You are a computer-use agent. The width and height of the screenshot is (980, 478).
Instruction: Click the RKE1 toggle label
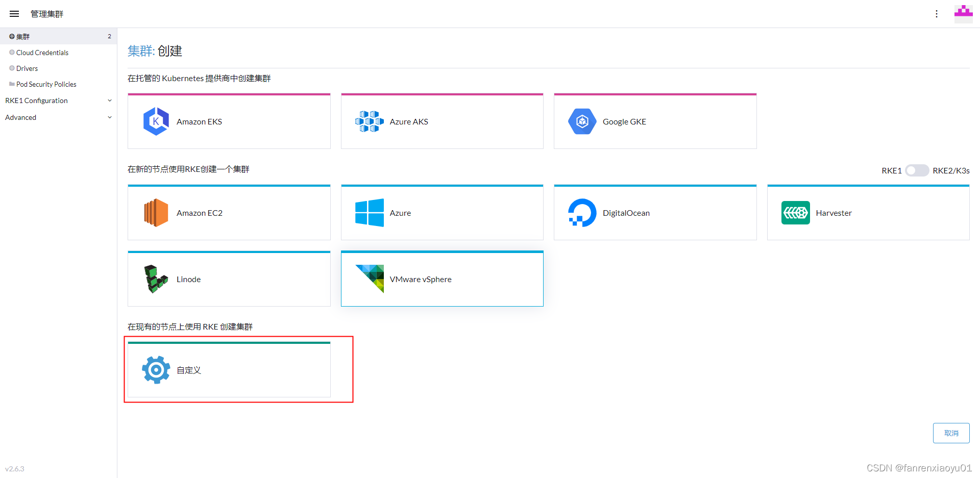click(x=892, y=170)
